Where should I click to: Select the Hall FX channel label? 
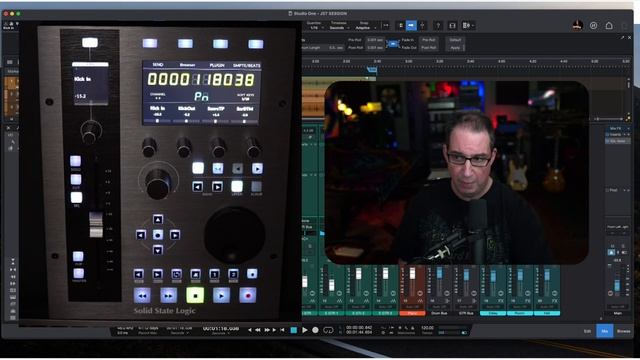tap(547, 313)
